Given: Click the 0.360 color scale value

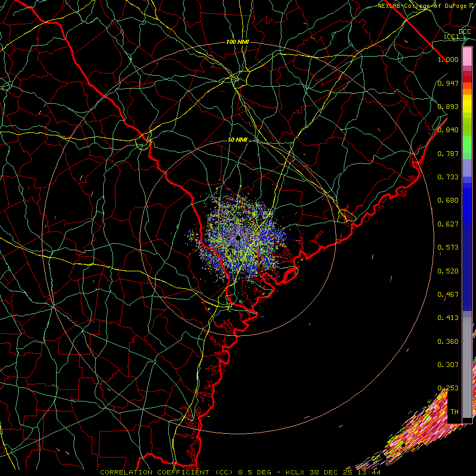Looking at the screenshot, I should click(x=448, y=342).
